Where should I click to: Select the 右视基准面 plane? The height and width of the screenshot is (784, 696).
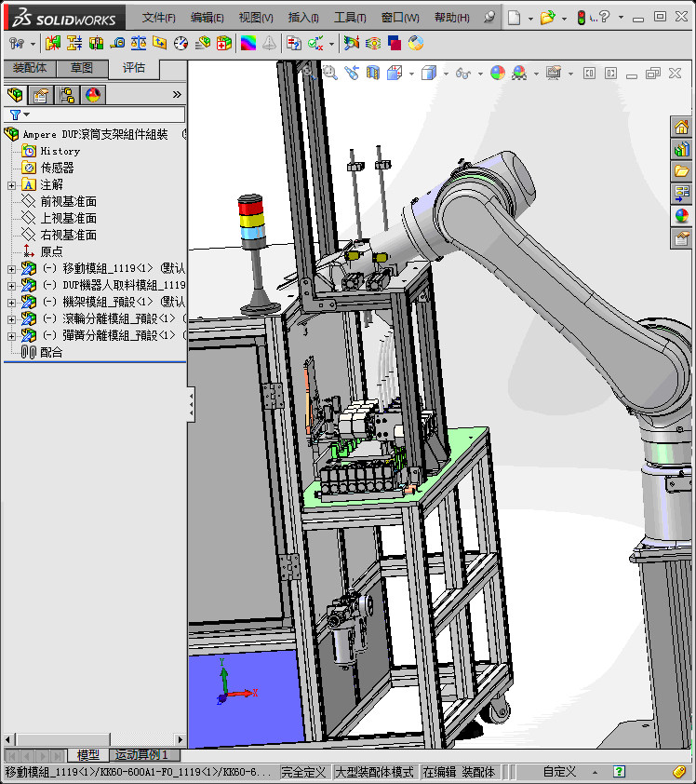pyautogui.click(x=59, y=235)
